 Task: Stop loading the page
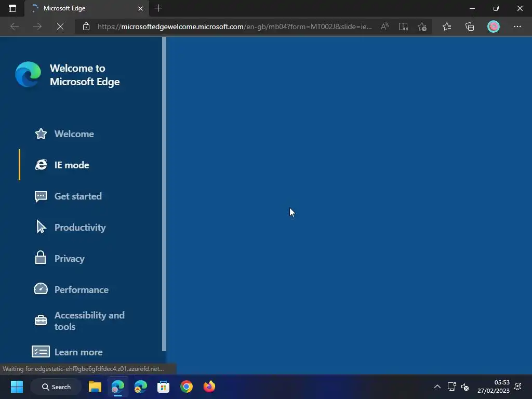pyautogui.click(x=60, y=26)
